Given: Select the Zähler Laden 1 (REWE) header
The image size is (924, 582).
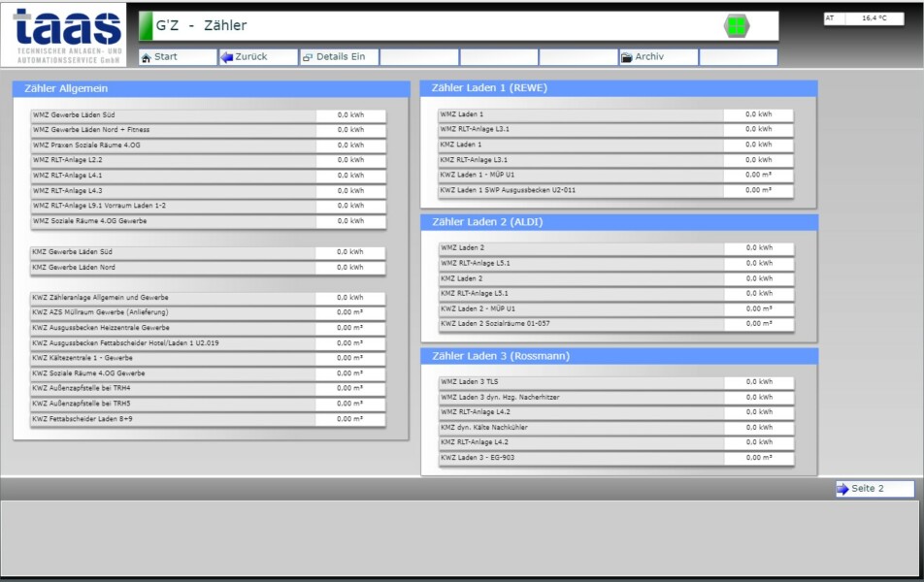Looking at the screenshot, I should point(618,88).
